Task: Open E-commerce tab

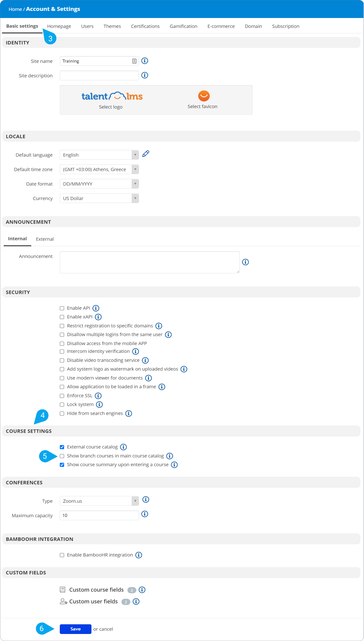Action: coord(221,26)
